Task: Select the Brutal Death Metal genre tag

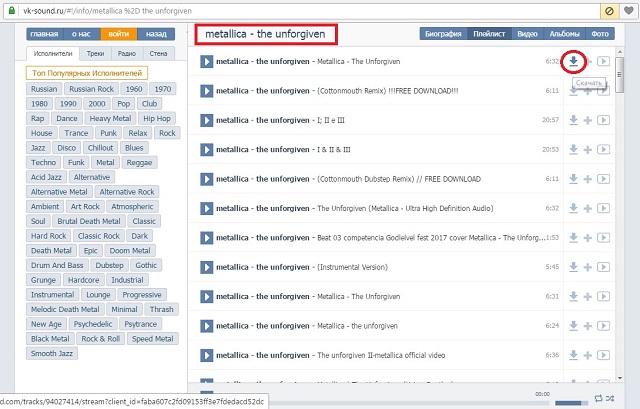Action: (89, 221)
